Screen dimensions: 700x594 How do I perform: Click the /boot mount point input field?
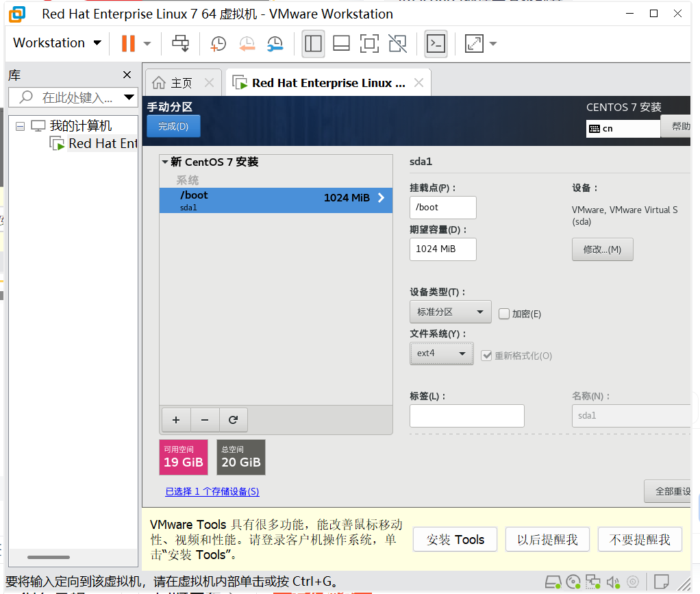pyautogui.click(x=442, y=207)
